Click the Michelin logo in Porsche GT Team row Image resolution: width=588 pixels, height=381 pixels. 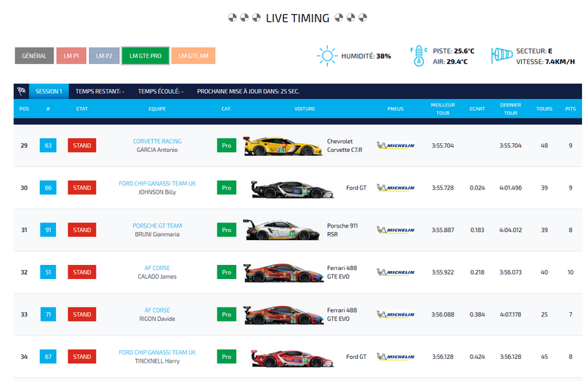[395, 230]
